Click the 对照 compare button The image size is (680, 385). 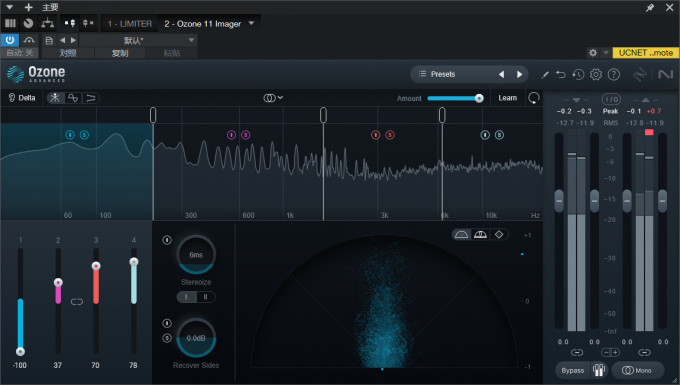click(68, 53)
